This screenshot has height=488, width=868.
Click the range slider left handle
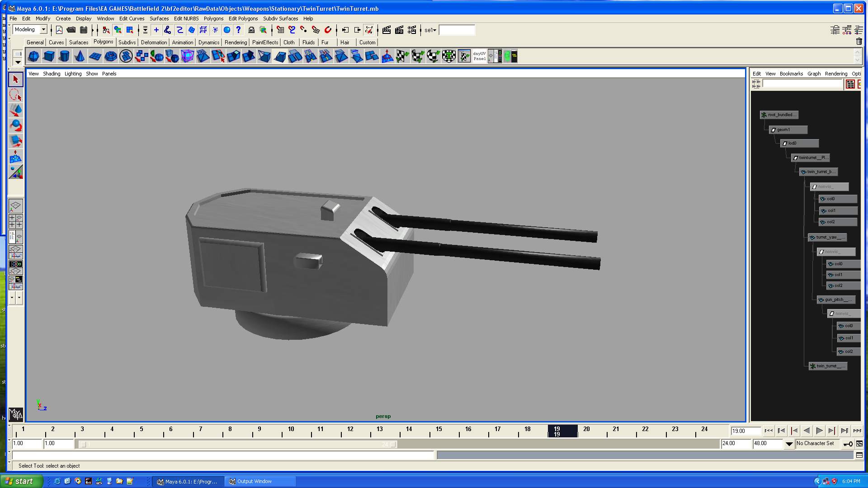coord(83,444)
